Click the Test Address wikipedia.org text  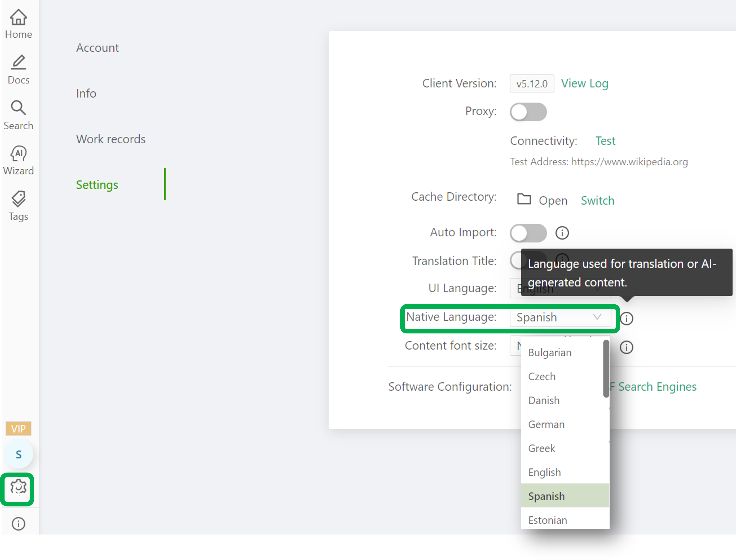click(x=599, y=162)
